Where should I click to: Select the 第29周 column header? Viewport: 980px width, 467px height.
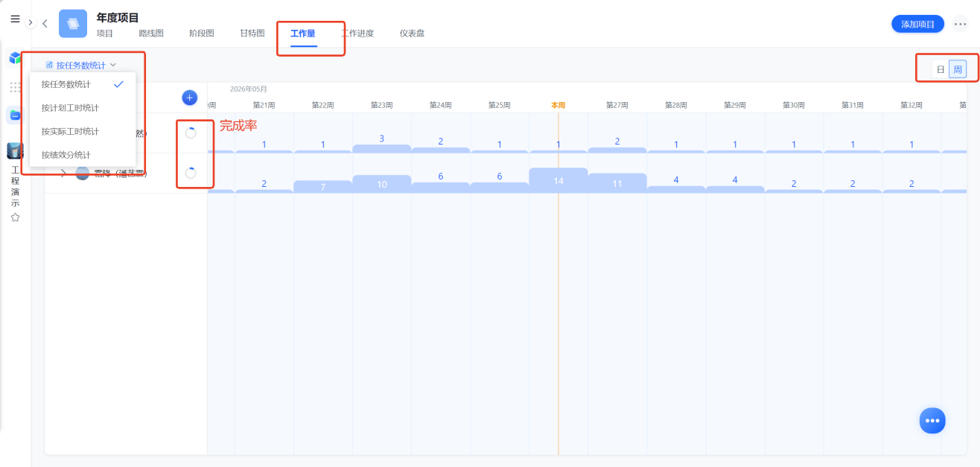[735, 106]
